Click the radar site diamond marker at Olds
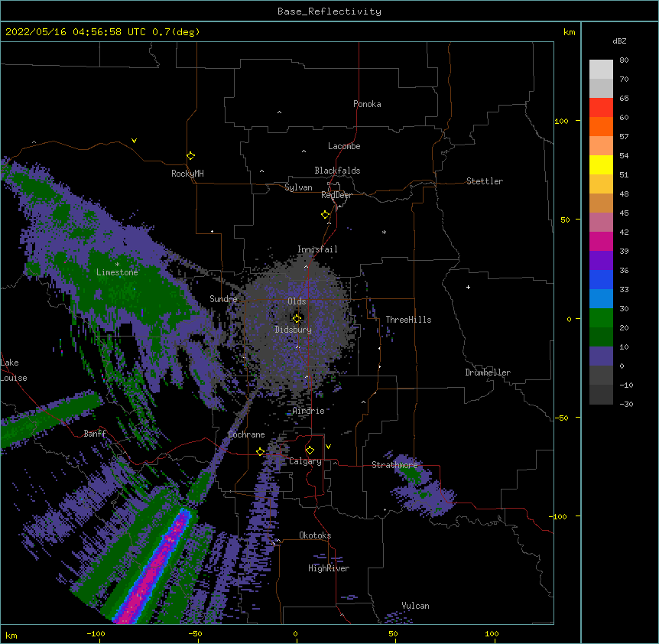The width and height of the screenshot is (659, 644). click(x=297, y=319)
